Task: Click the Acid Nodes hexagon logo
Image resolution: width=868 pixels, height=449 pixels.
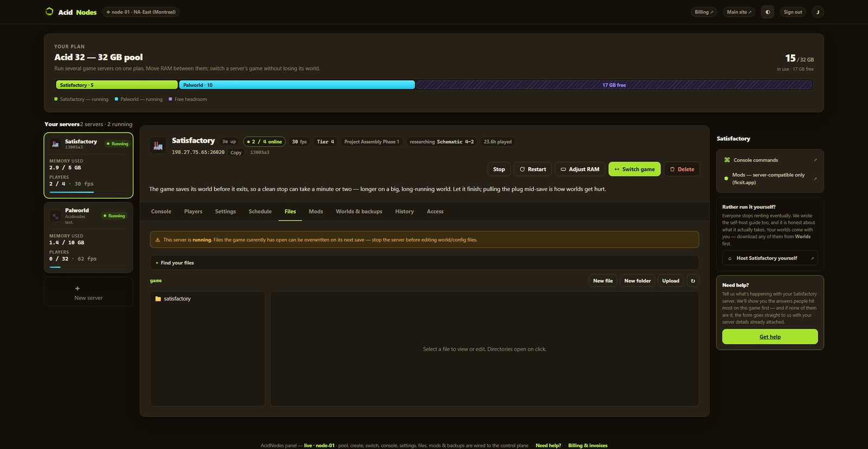Action: (x=49, y=11)
